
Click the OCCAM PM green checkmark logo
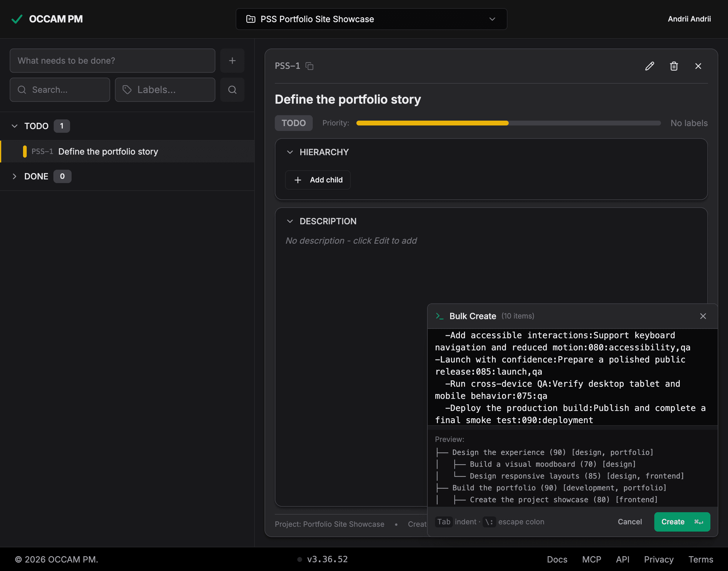coord(17,19)
